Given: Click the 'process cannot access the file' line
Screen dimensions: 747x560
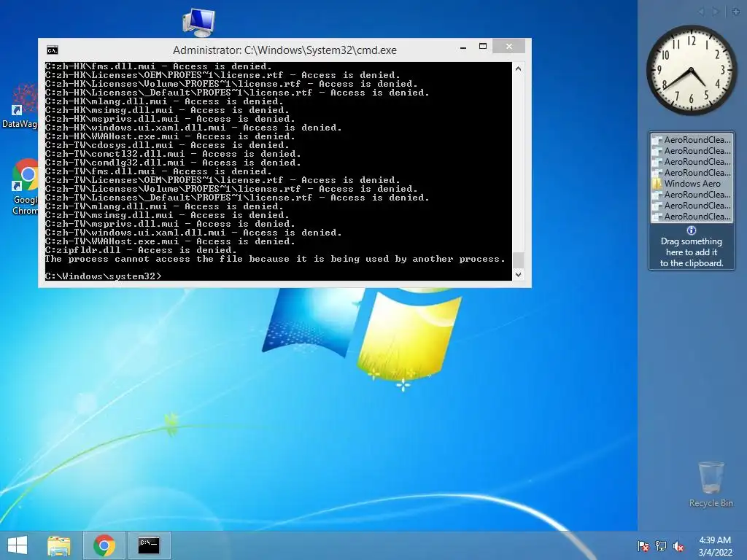Looking at the screenshot, I should point(275,259).
